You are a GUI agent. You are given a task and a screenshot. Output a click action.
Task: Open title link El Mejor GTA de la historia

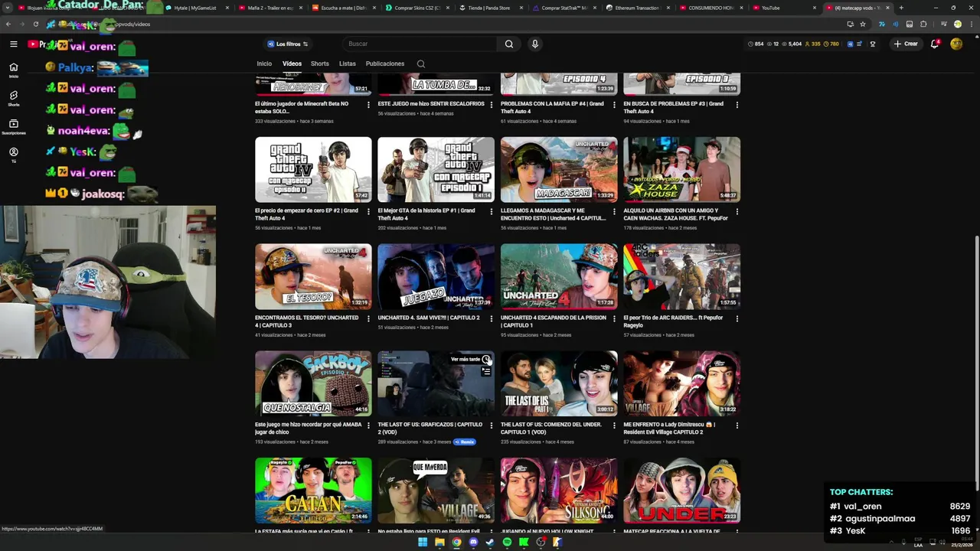click(x=426, y=214)
